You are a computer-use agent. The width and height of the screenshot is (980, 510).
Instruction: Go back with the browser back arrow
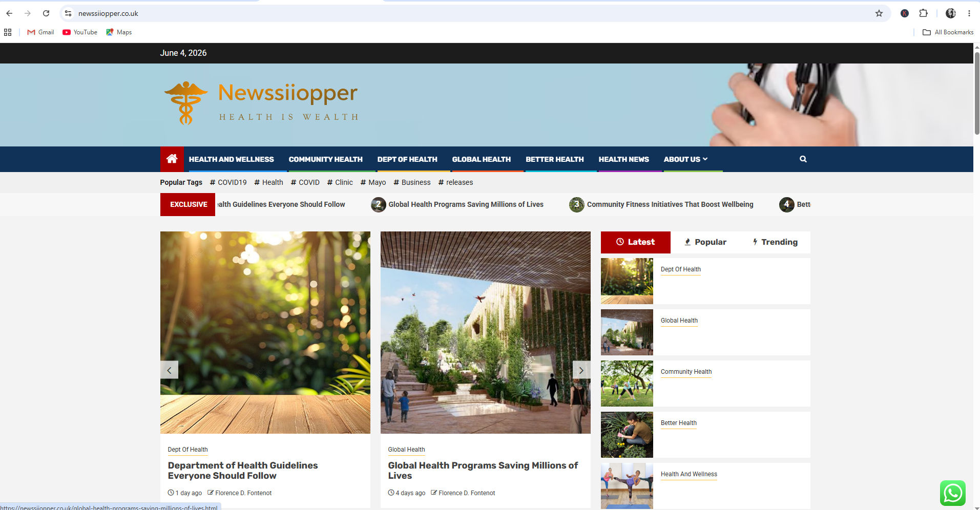tap(9, 13)
